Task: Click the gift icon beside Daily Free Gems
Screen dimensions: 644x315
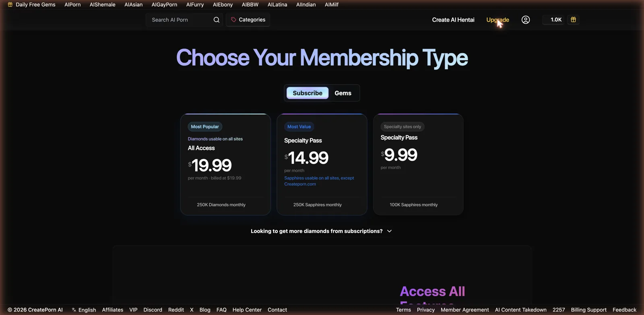Action: pos(10,4)
